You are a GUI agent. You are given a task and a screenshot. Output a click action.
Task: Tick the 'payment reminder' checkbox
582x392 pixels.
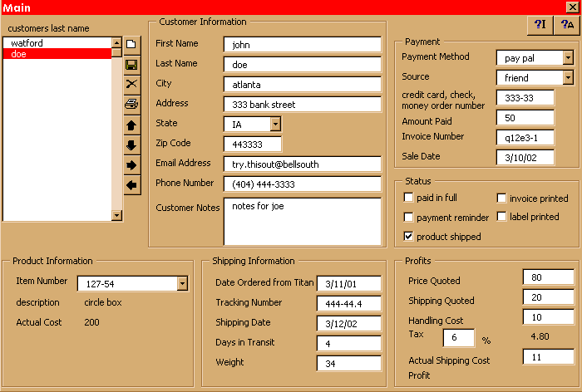(x=408, y=217)
